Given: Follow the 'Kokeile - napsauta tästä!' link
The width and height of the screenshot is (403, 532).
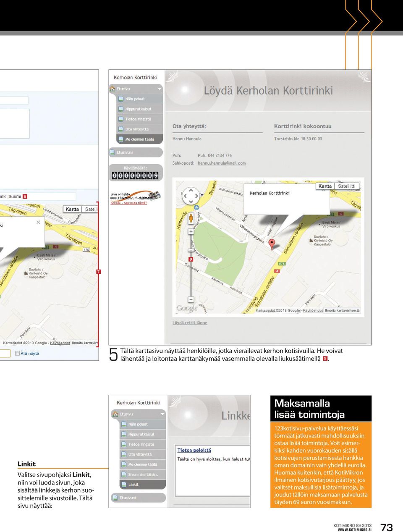Looking at the screenshot, I should (128, 203).
